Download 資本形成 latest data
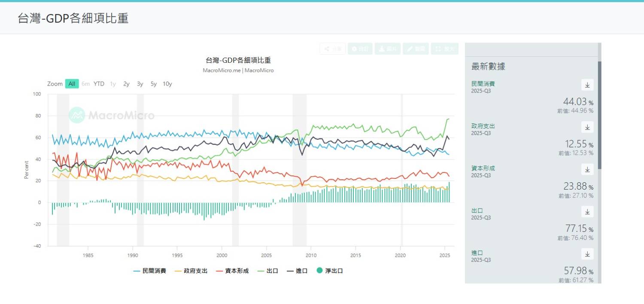644x304 pixels. click(x=587, y=169)
